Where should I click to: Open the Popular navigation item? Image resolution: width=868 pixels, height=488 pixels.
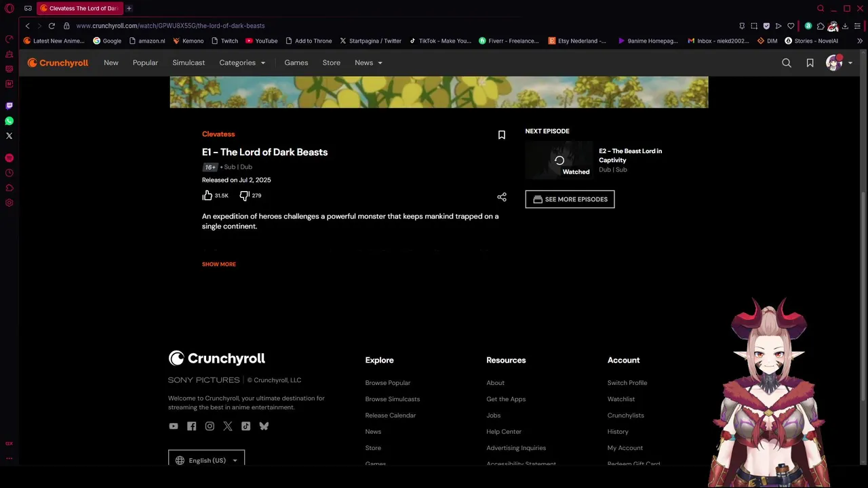click(145, 63)
